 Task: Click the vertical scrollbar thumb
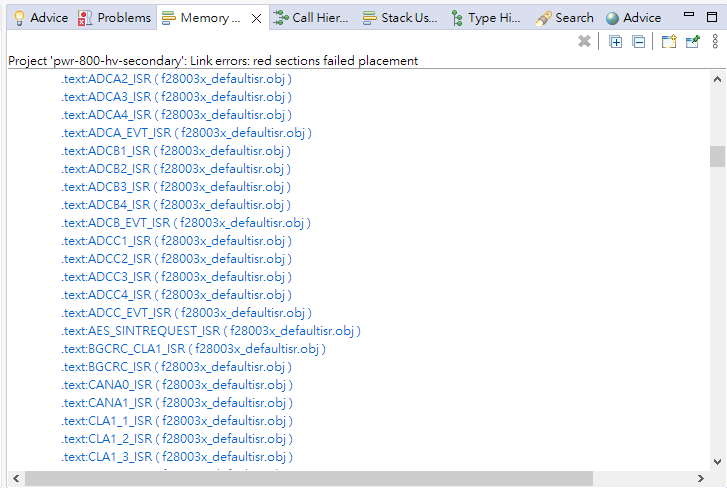click(717, 156)
